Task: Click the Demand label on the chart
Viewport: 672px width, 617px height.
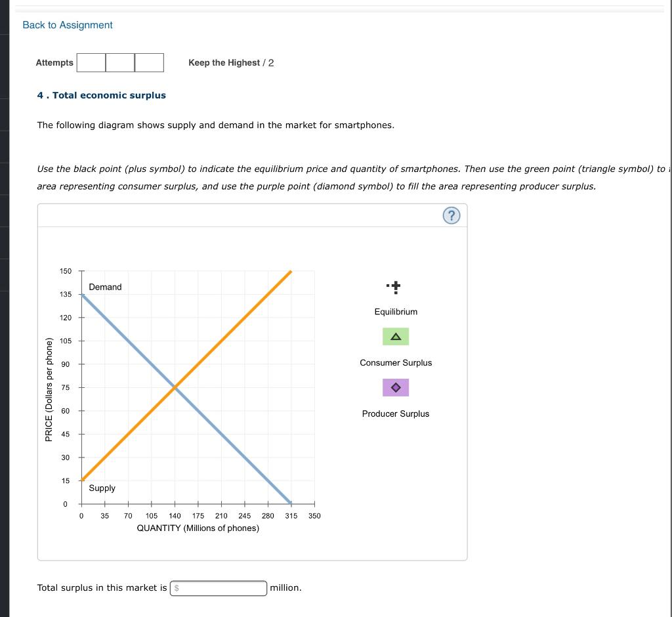Action: (105, 287)
